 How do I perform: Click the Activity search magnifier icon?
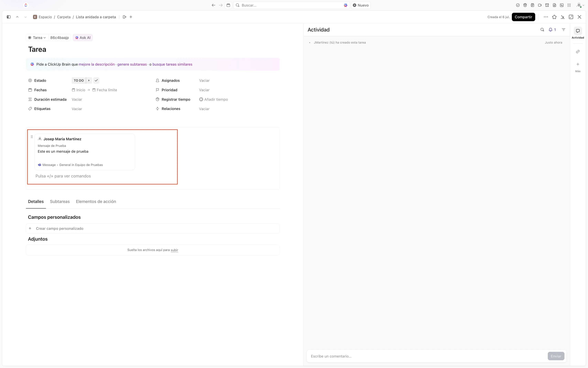542,30
